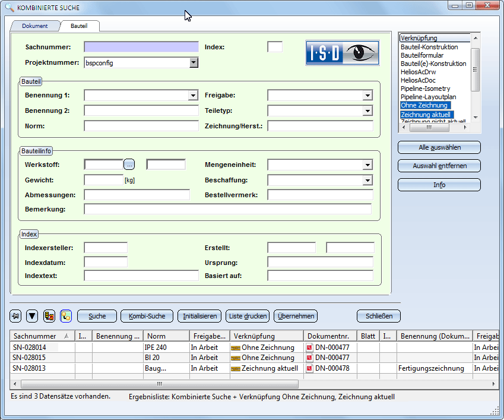
Task: Expand the Freigabe dropdown
Action: (x=368, y=96)
